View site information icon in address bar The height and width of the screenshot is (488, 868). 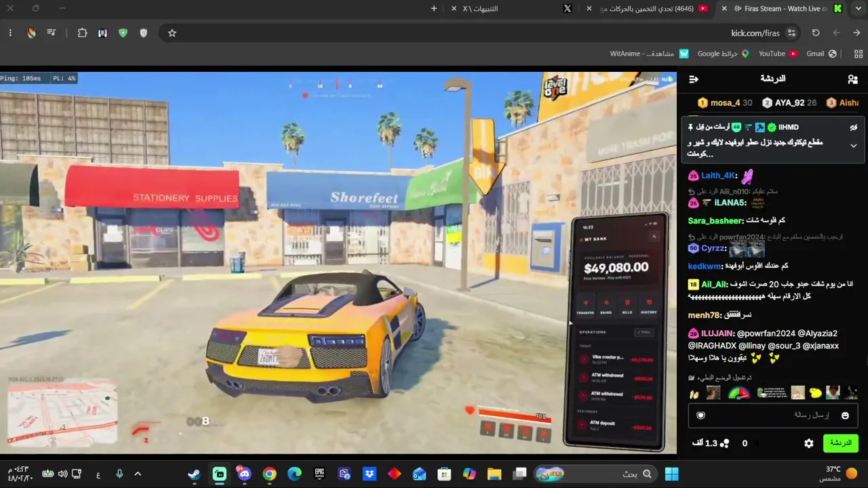click(x=791, y=33)
